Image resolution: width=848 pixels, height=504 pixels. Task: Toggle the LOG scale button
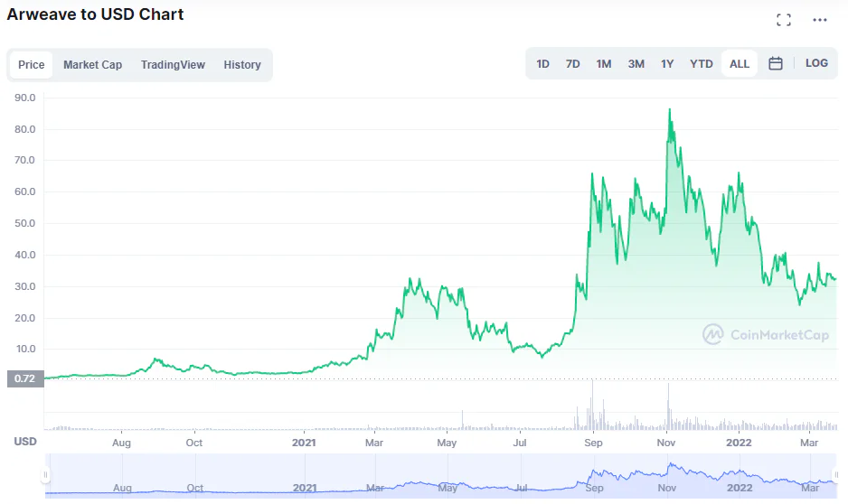[816, 63]
